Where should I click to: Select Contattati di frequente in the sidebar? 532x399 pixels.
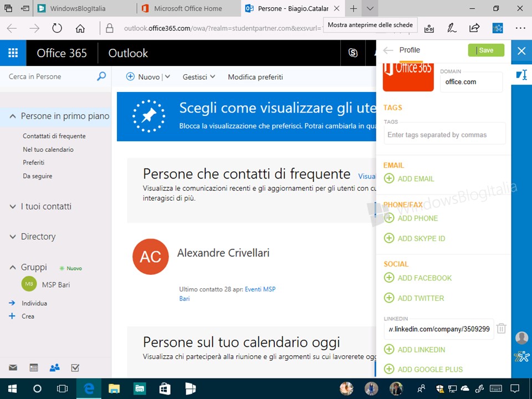pos(54,136)
